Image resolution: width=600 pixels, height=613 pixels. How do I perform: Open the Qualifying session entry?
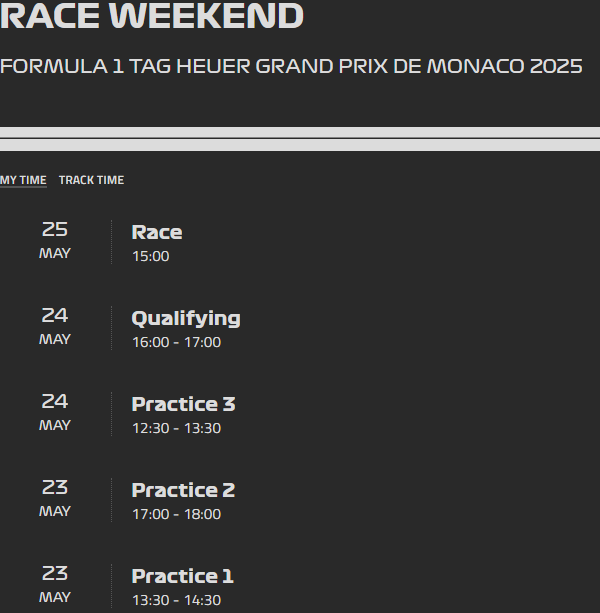(x=186, y=319)
